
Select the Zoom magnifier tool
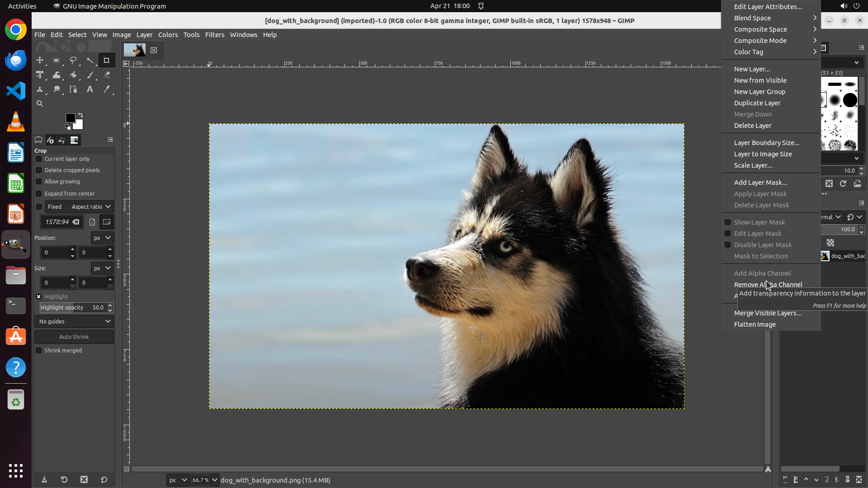[40, 104]
